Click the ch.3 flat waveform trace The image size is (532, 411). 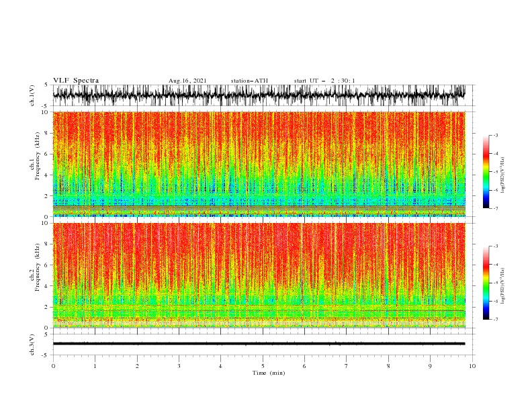[x=259, y=344]
